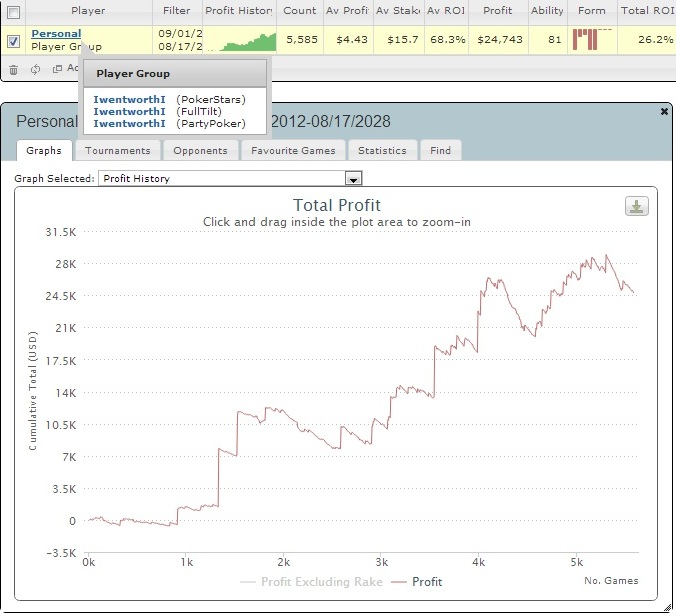The width and height of the screenshot is (676, 616).
Task: Toggle the Profit Excluding Rake legend series
Action: (x=311, y=582)
